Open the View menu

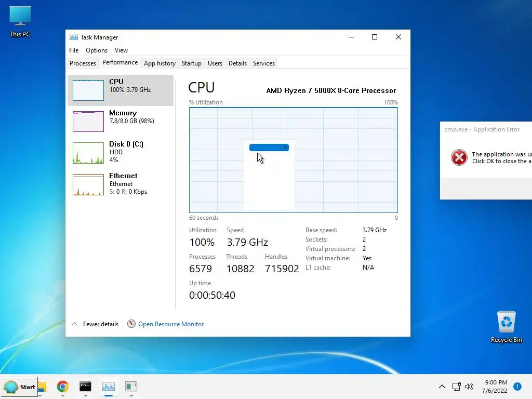pos(121,50)
